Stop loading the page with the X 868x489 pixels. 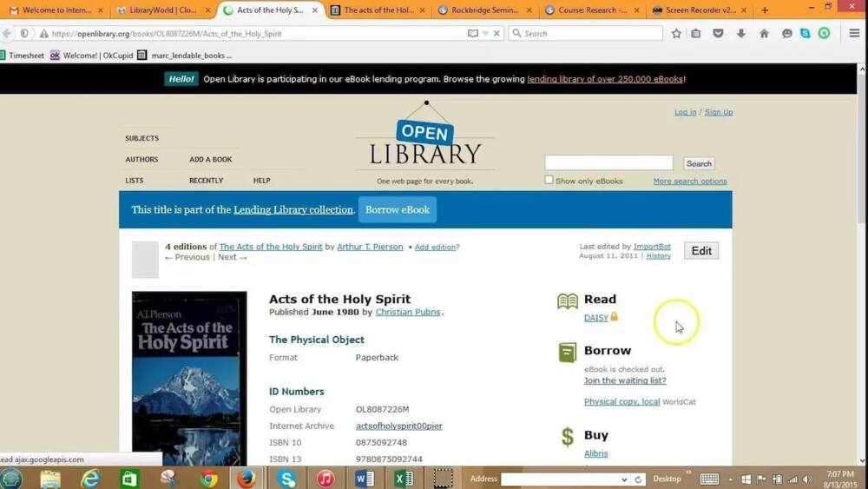[496, 33]
